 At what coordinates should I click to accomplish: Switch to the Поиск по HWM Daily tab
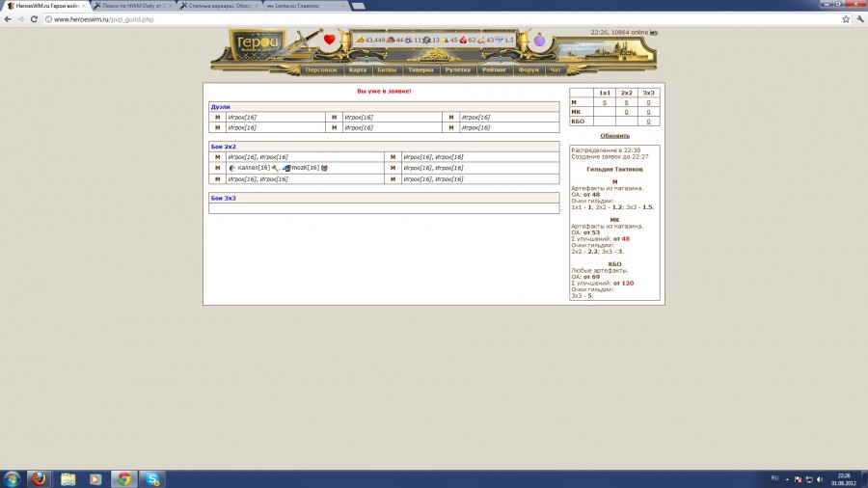point(132,6)
